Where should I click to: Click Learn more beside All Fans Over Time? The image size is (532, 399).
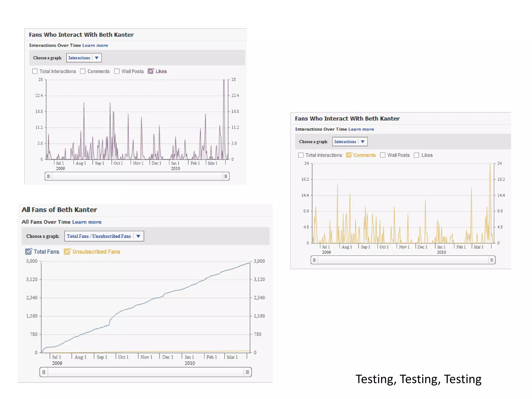click(87, 222)
